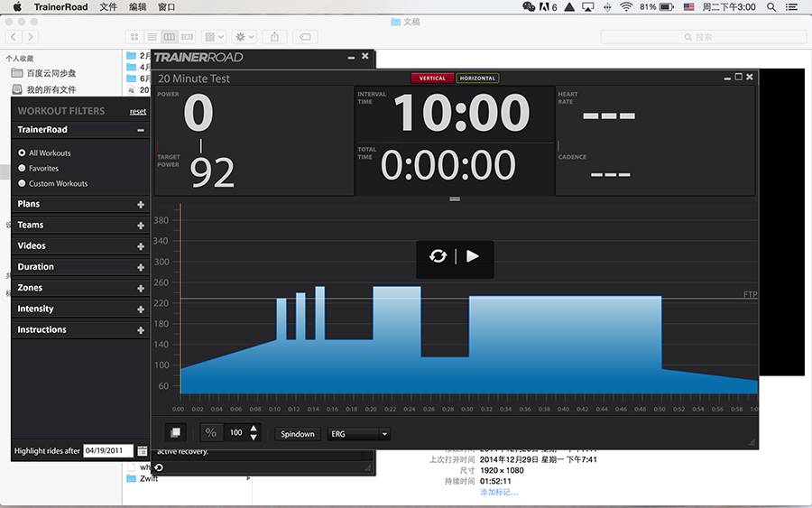Switch Finder to list view
This screenshot has height=508, width=812.
(x=152, y=37)
